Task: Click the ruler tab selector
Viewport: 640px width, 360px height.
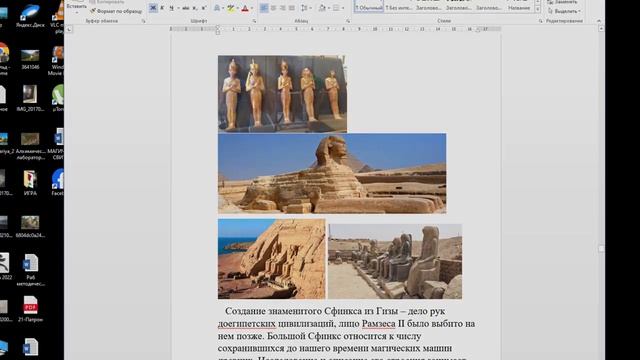Action: coord(69,29)
